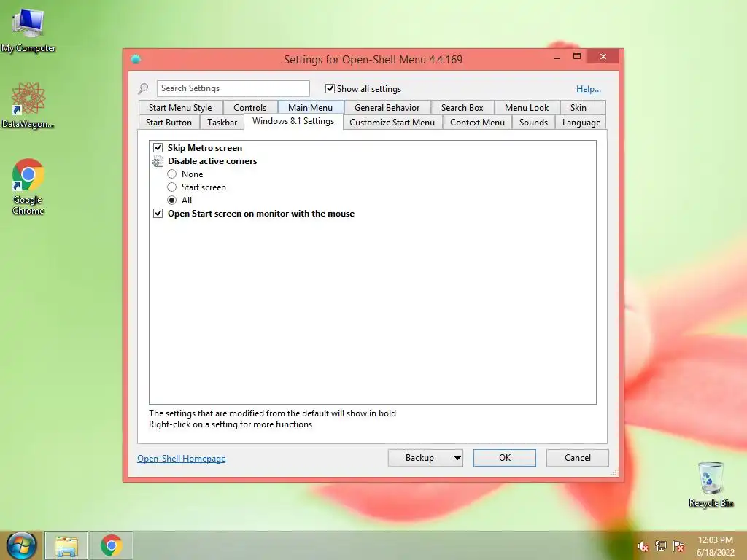Click the gear icon beside Disable active corners
This screenshot has width=747, height=560.
coord(158,161)
